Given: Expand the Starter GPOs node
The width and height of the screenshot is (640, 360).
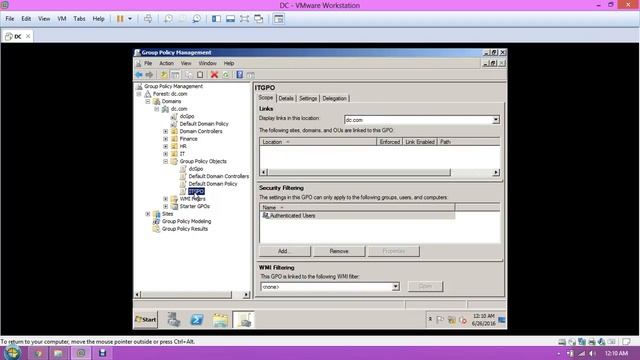Looking at the screenshot, I should tap(165, 206).
